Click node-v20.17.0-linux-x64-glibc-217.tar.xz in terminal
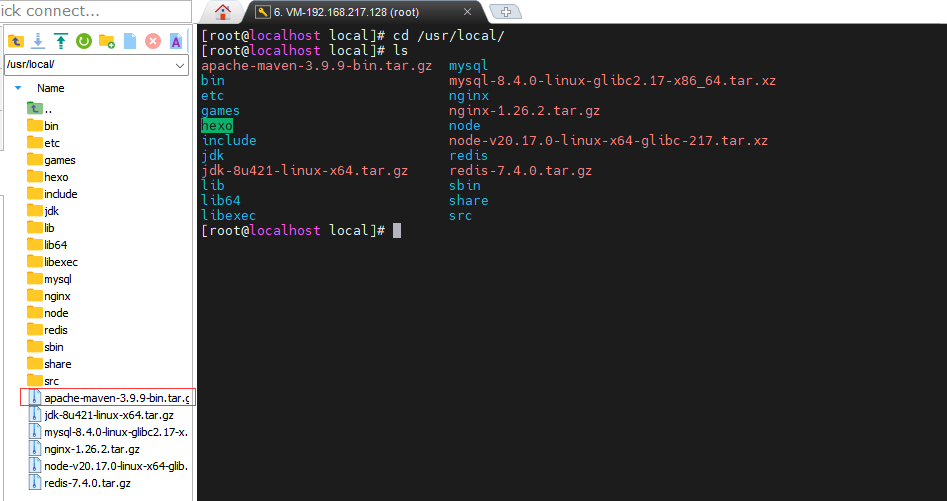The width and height of the screenshot is (947, 501). click(x=608, y=141)
